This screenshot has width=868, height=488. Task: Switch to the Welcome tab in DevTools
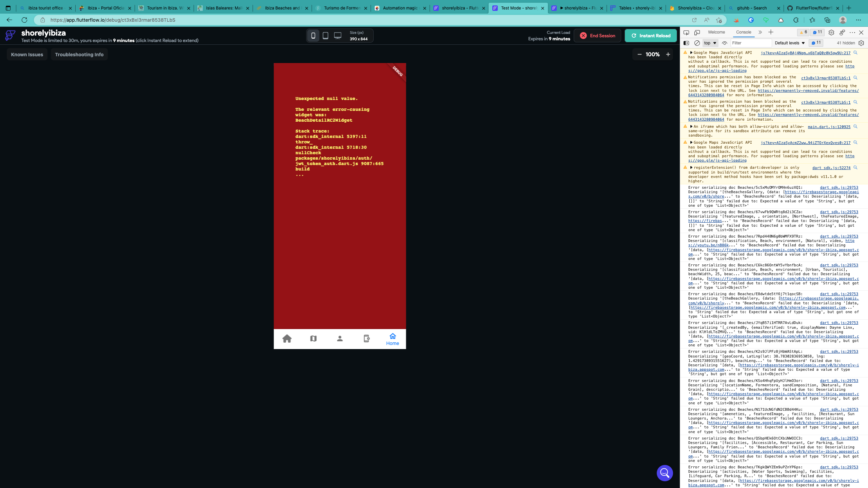(x=716, y=32)
